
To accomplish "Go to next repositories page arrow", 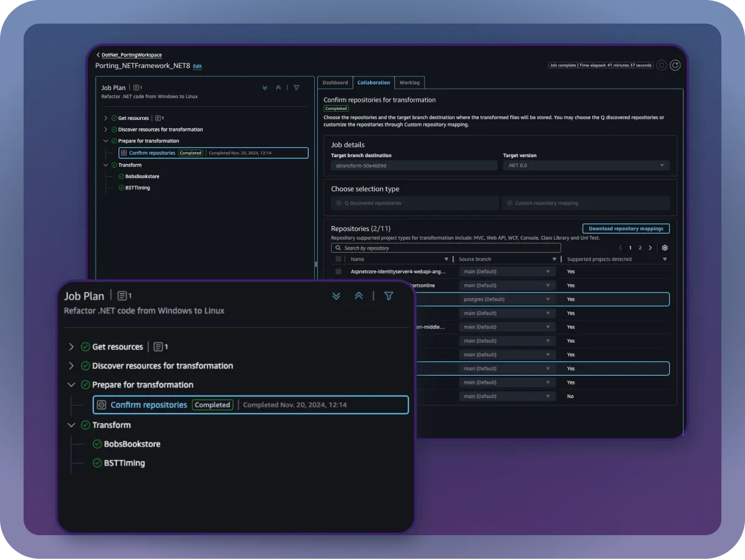I will [650, 248].
